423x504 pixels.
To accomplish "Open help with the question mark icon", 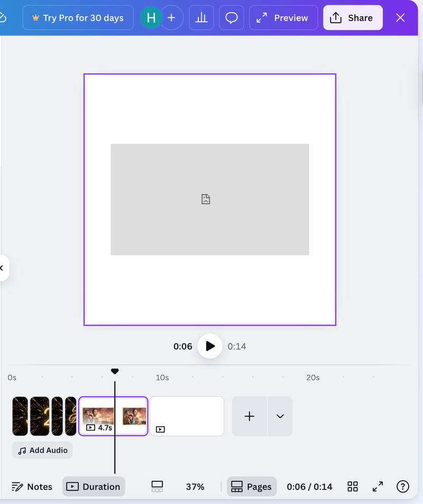I will (402, 487).
